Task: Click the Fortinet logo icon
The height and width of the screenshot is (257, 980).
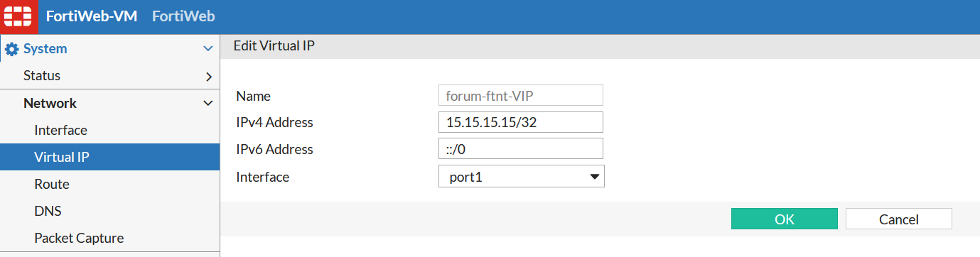Action: tap(18, 16)
